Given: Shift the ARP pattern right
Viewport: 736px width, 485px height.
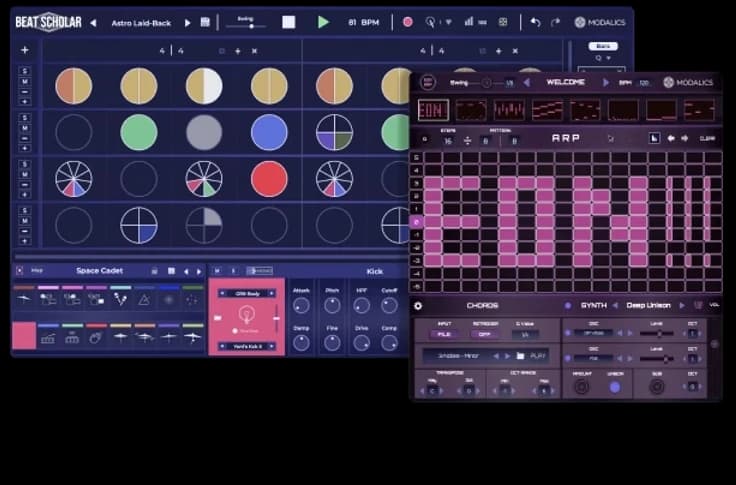Looking at the screenshot, I should 685,138.
